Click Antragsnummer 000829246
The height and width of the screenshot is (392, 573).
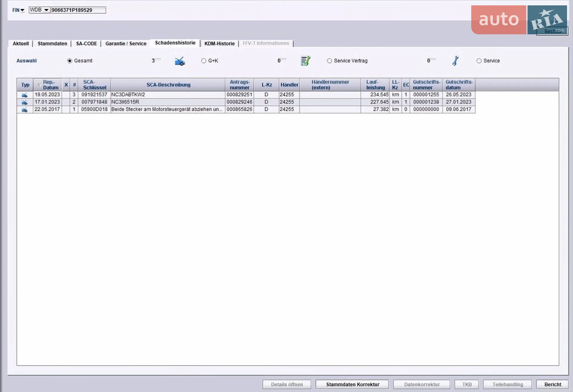239,102
